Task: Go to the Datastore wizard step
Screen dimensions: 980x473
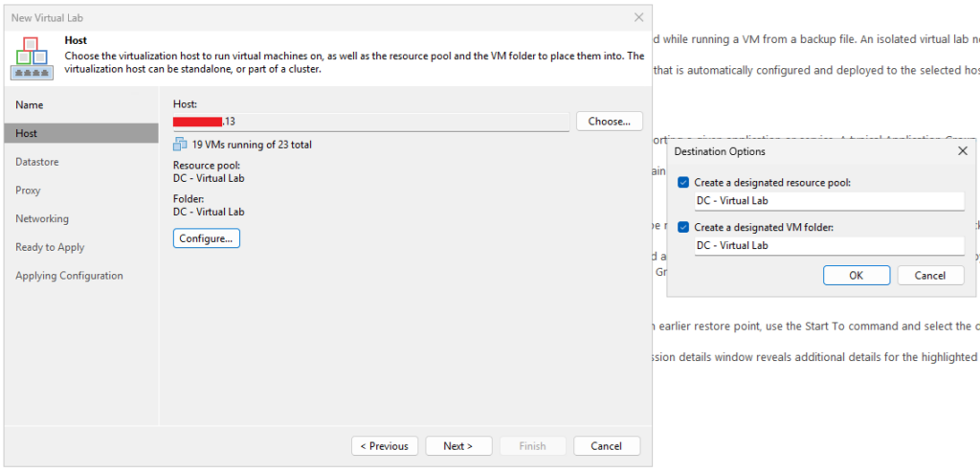Action: tap(37, 162)
